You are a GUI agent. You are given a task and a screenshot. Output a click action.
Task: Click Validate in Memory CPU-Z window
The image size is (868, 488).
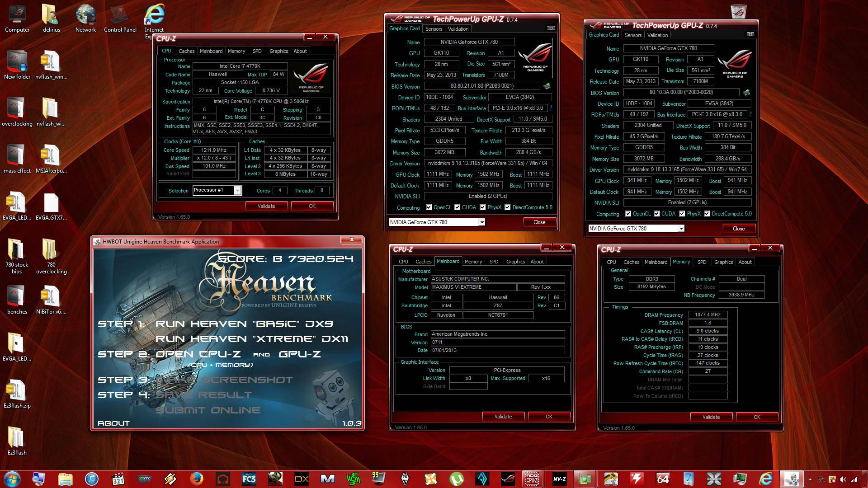point(711,417)
